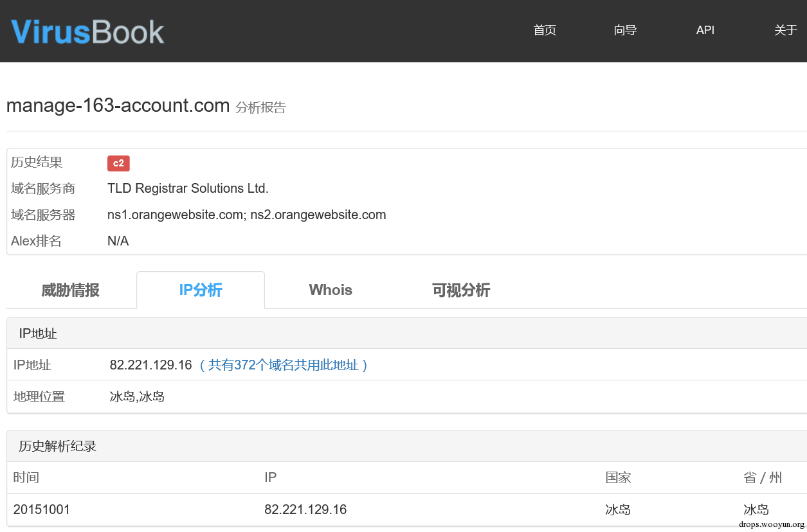Select registrar TLD Registrar Solutions Ltd.

(188, 189)
